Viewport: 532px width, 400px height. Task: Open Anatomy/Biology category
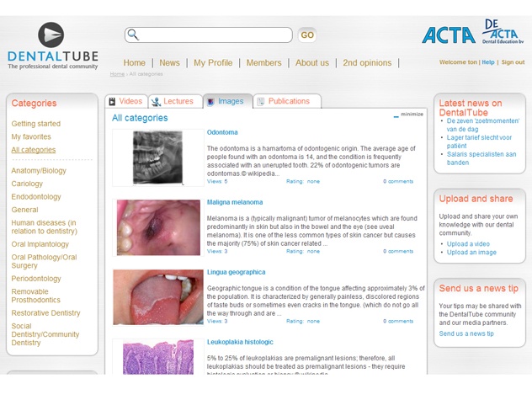[39, 171]
